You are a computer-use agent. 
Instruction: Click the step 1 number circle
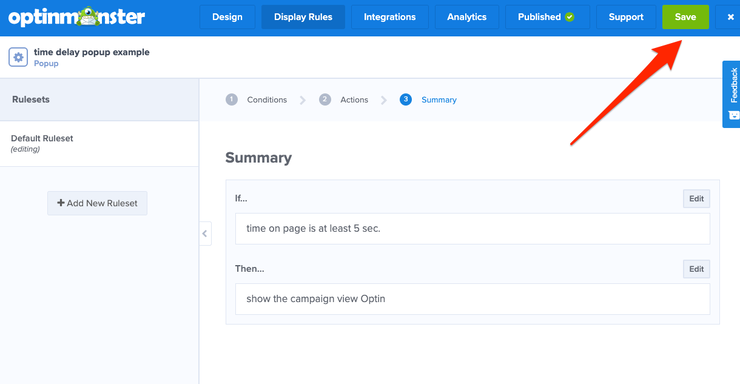pos(231,100)
